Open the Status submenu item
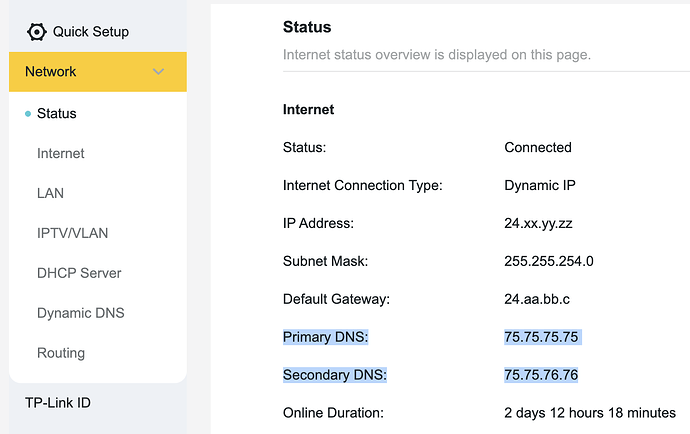Viewport: 690px width, 434px height. (x=56, y=114)
